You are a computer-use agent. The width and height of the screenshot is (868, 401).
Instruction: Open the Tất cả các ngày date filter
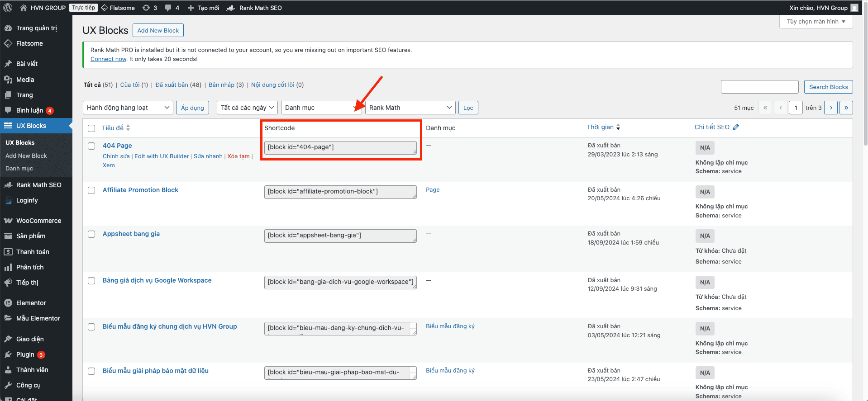tap(247, 108)
